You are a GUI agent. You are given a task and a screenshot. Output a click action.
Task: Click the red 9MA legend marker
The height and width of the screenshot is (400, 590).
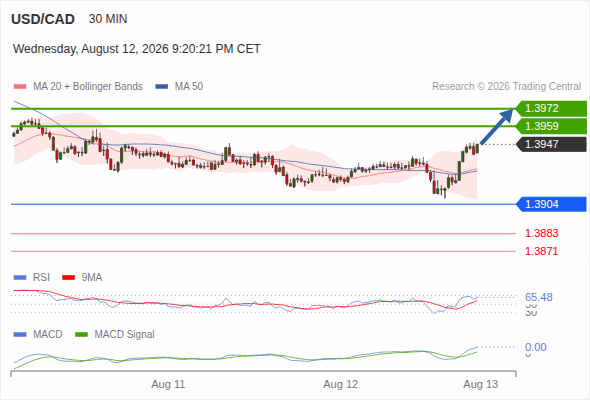68,278
